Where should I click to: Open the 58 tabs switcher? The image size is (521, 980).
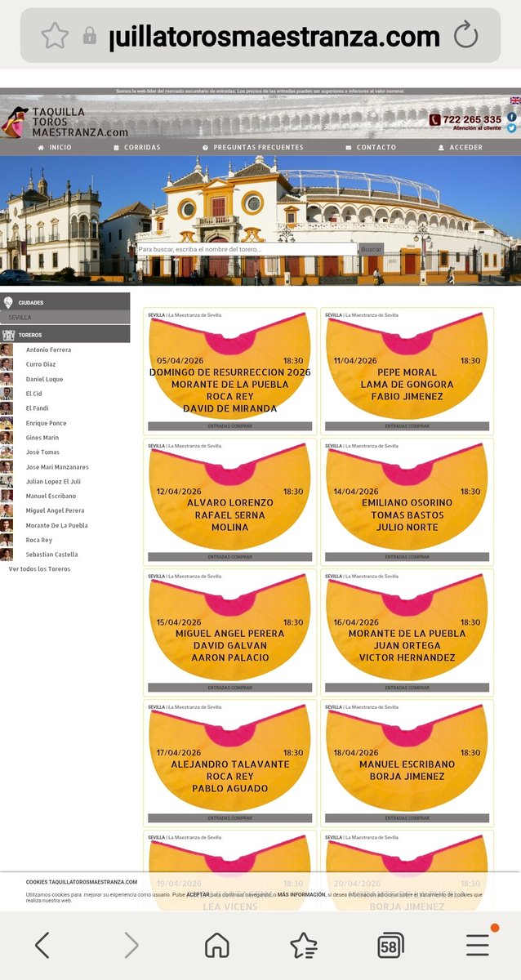(390, 946)
